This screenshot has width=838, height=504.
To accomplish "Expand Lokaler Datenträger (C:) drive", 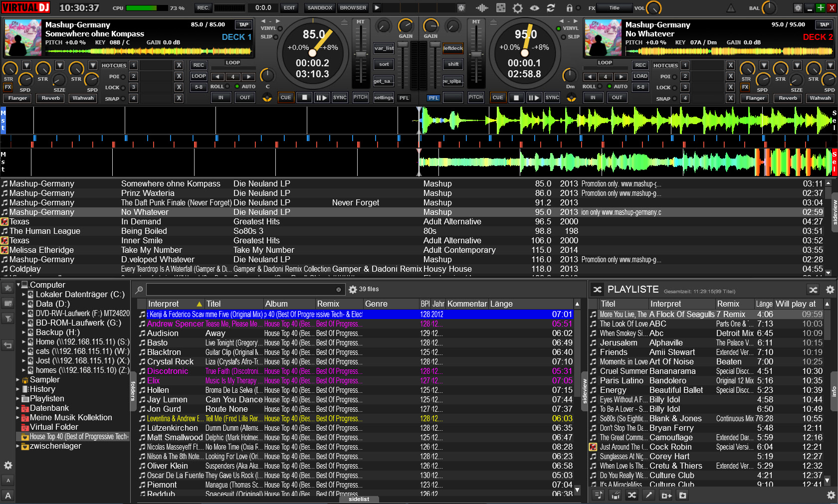I will pos(23,295).
